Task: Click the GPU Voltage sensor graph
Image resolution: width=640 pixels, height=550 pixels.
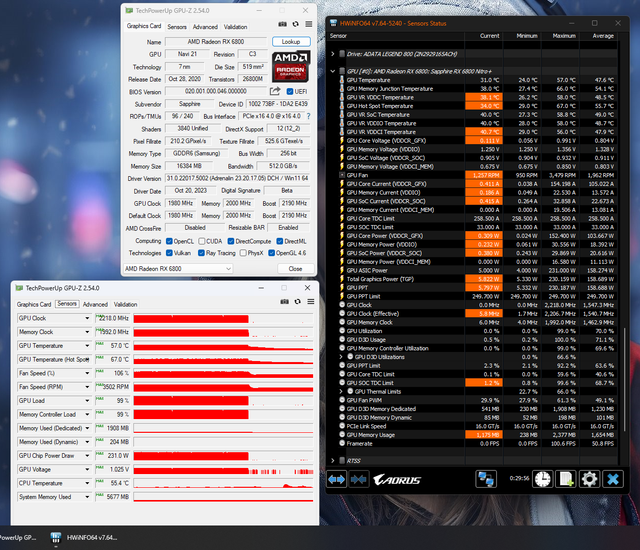Action: point(223,470)
